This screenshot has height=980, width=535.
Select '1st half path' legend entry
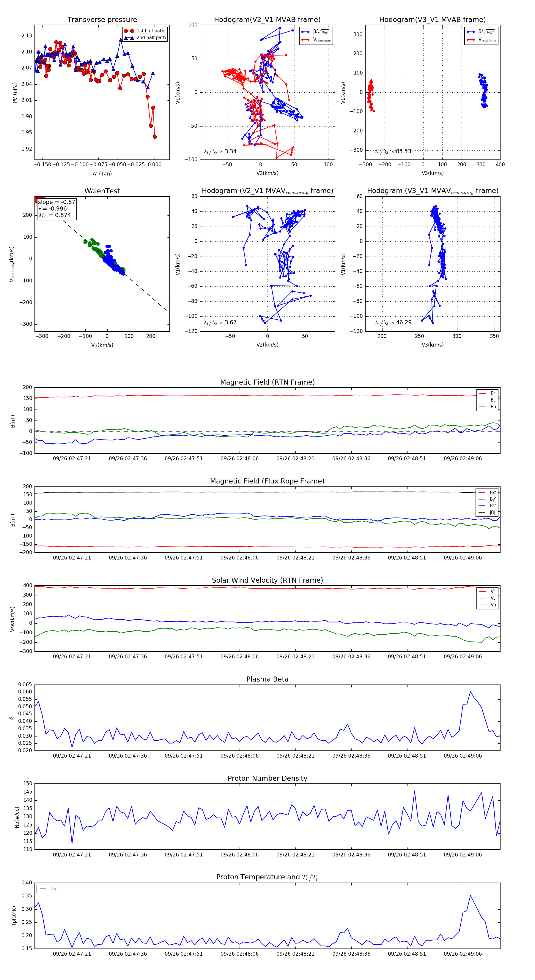pos(145,31)
